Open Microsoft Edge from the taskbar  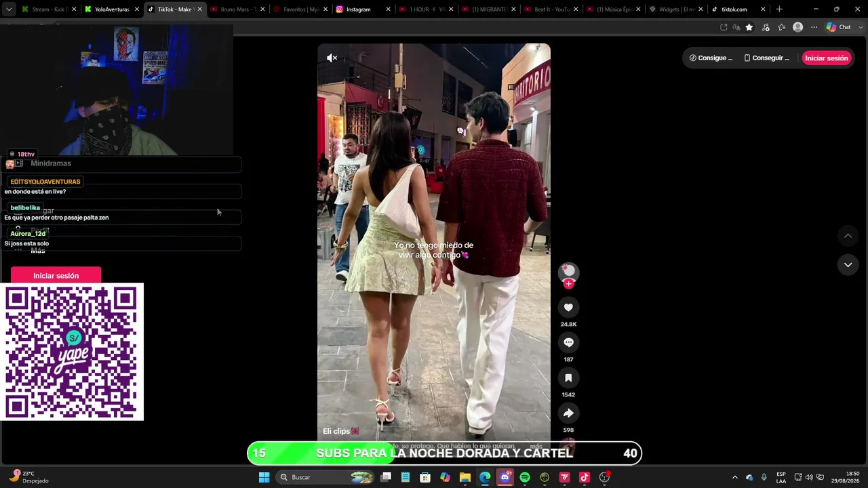[485, 477]
